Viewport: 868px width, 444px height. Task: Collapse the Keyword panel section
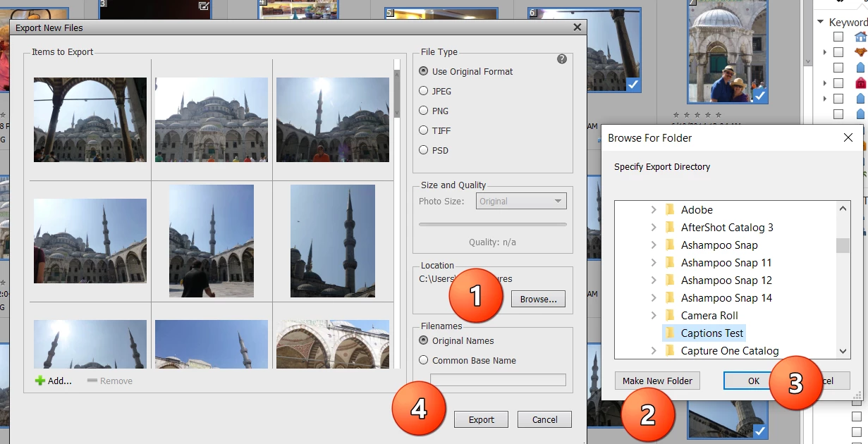(x=821, y=22)
